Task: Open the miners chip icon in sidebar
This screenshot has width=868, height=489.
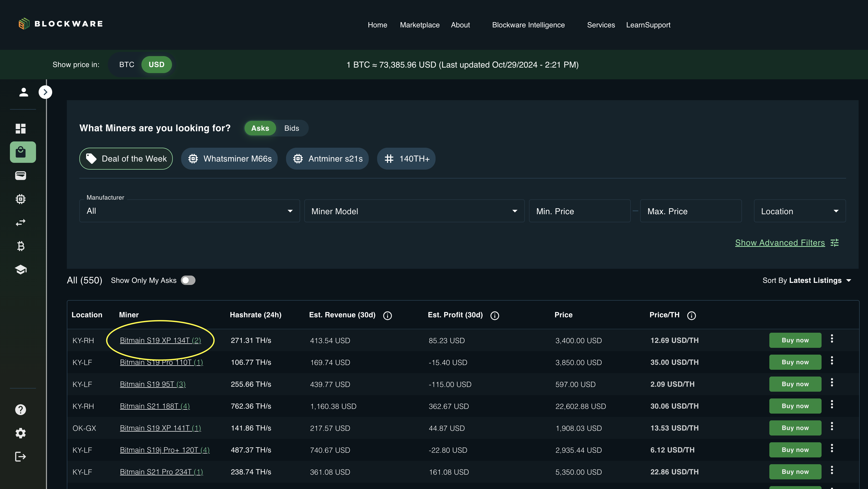Action: (x=21, y=199)
